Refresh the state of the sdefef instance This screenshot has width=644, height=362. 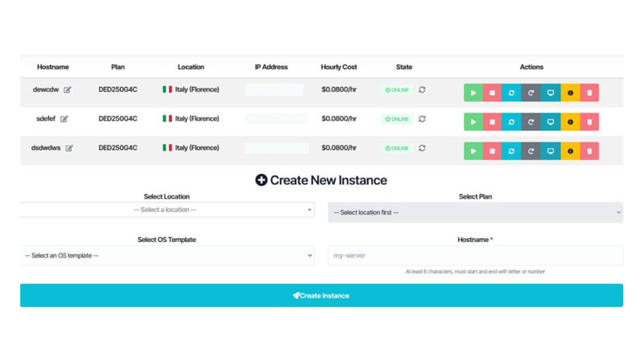[422, 119]
